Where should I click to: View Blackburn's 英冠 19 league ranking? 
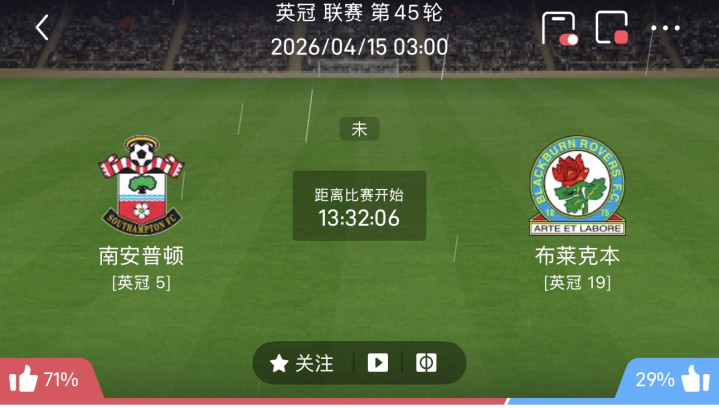pyautogui.click(x=577, y=282)
